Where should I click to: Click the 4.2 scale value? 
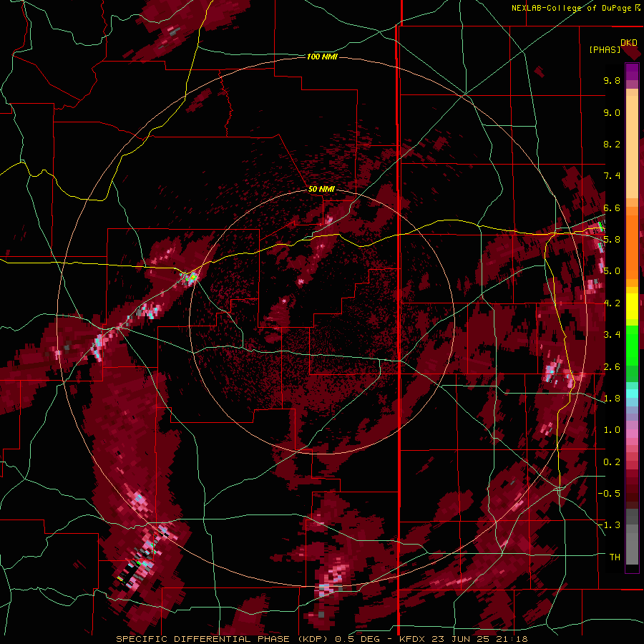(x=612, y=303)
